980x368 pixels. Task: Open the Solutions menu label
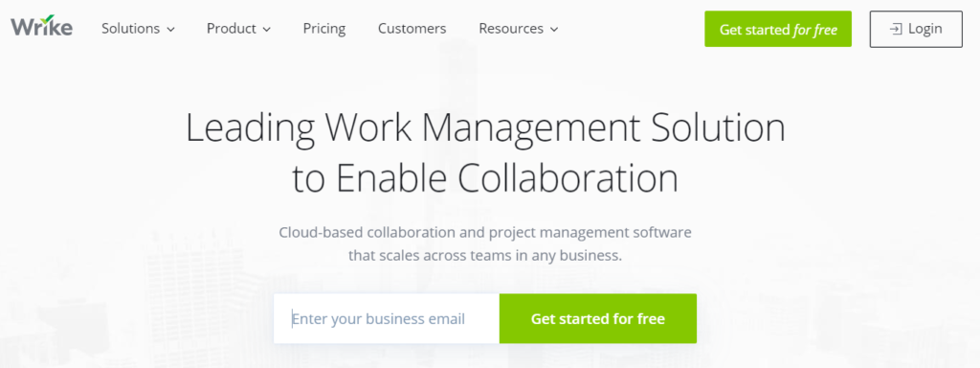(130, 28)
